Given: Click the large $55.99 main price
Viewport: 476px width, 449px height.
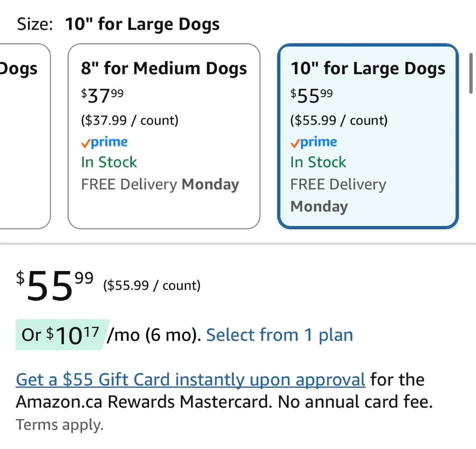Looking at the screenshot, I should point(55,285).
